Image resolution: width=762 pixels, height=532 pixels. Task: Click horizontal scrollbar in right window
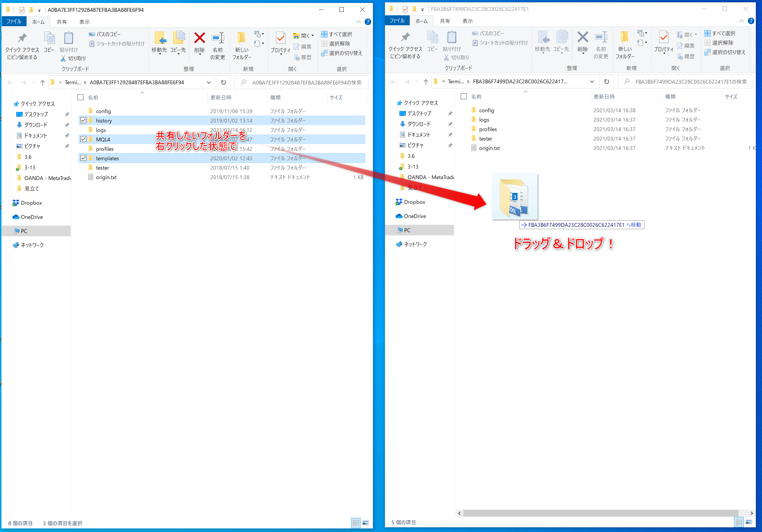(600, 513)
